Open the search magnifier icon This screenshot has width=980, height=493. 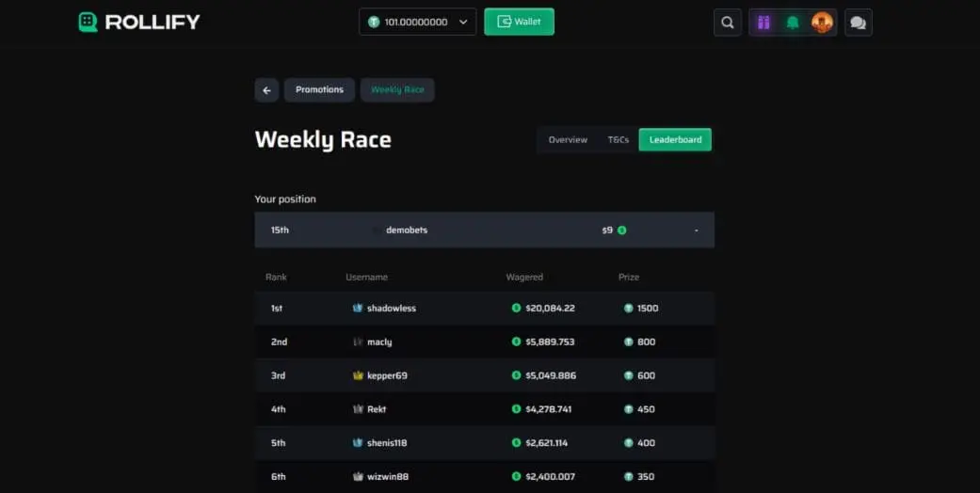727,23
